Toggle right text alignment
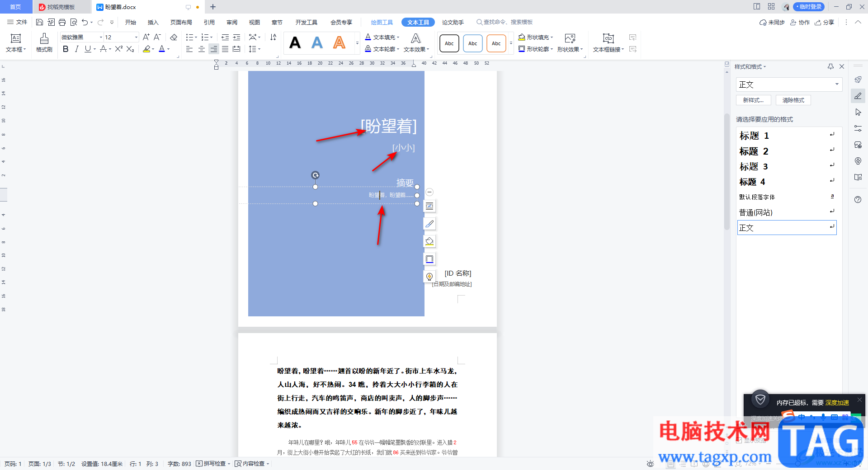 click(x=213, y=49)
